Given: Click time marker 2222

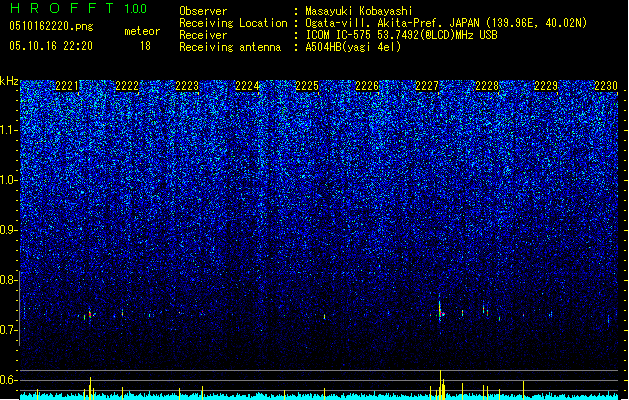Looking at the screenshot, I should (x=127, y=86).
